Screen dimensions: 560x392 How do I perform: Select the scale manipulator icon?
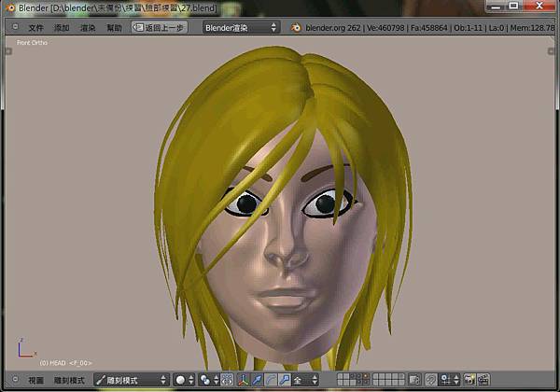[x=284, y=380]
